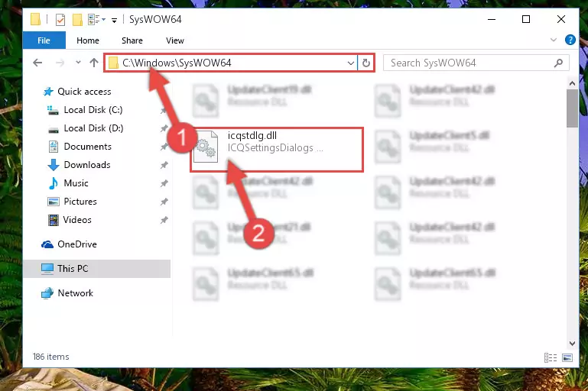This screenshot has height=391, width=588.
Task: Click the pin icon beside Downloads
Action: [x=164, y=165]
